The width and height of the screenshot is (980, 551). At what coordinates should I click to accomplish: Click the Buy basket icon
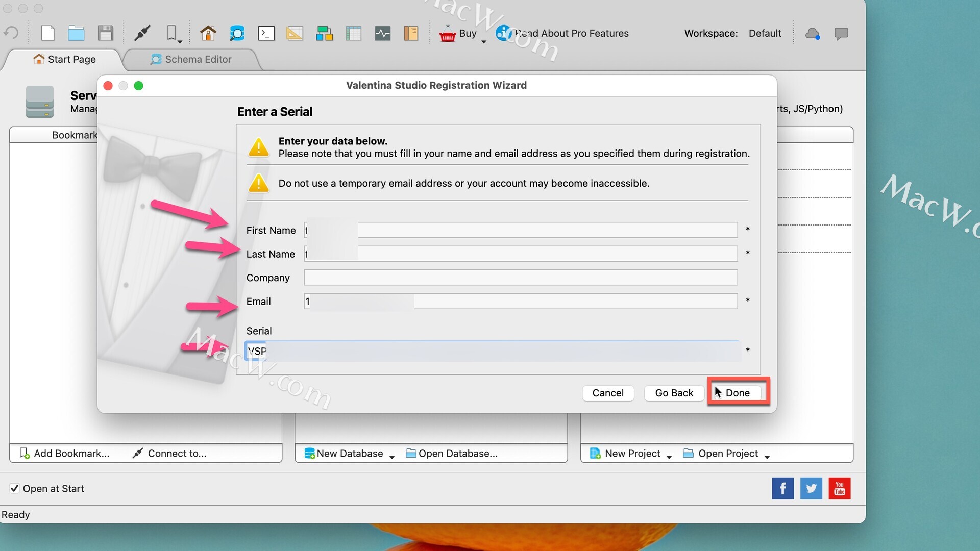[447, 34]
